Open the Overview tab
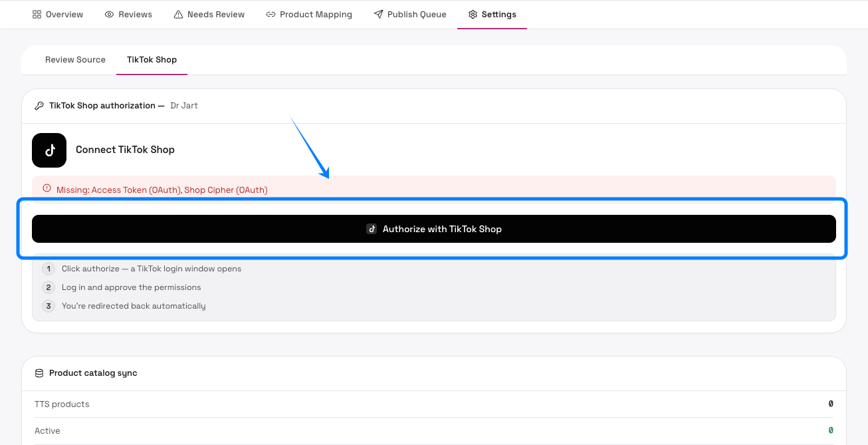 click(58, 15)
